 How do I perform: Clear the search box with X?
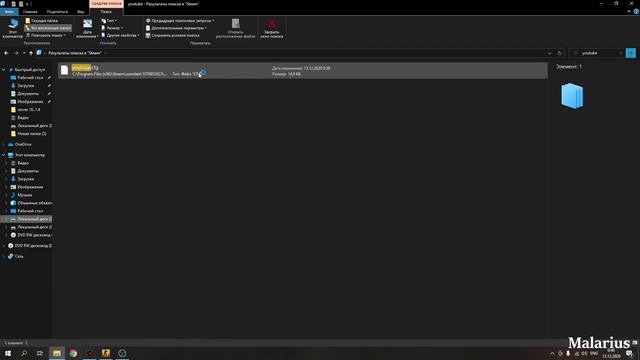[x=620, y=53]
